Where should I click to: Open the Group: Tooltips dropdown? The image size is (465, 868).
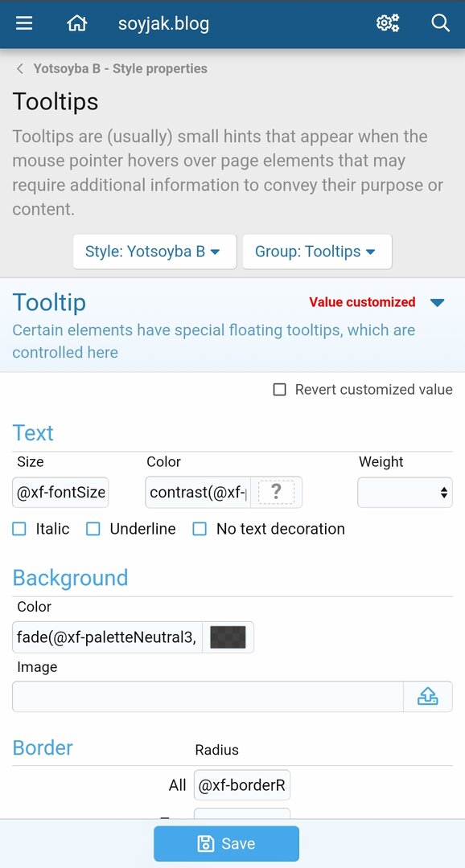(x=317, y=252)
